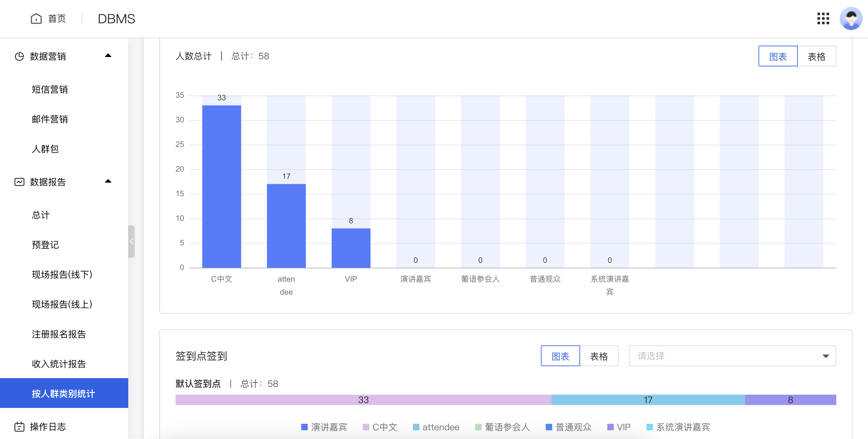
Task: Click the DBMS title link
Action: [x=116, y=18]
